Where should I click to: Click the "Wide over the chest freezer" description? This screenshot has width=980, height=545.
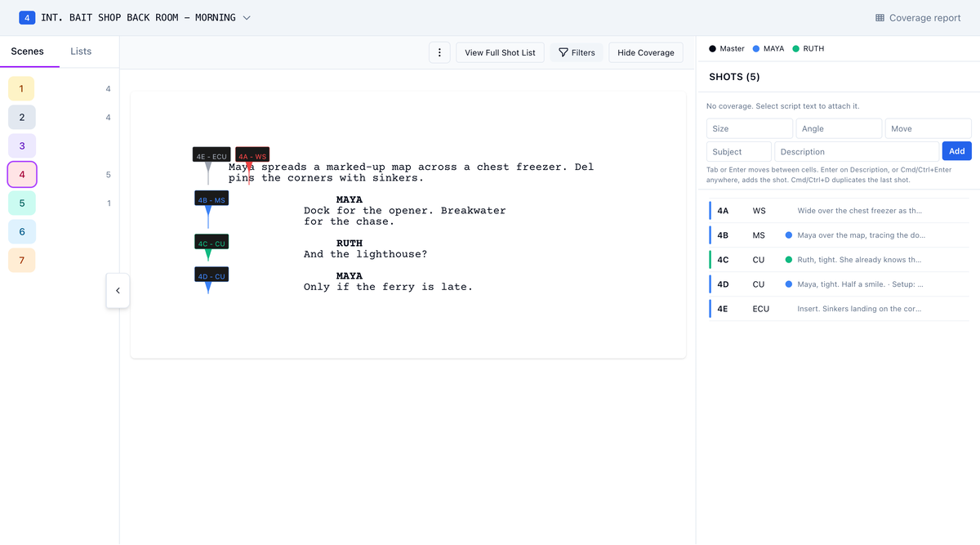(x=860, y=211)
